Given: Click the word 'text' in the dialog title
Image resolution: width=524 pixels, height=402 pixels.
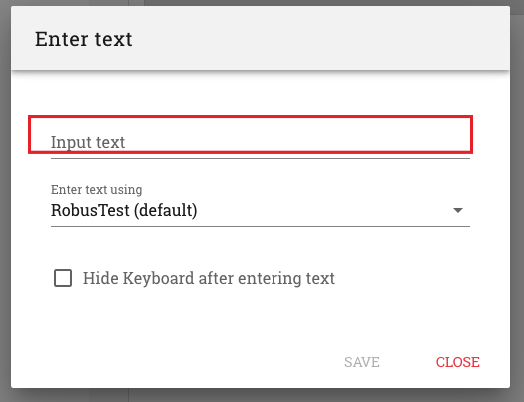Looking at the screenshot, I should click(114, 39).
